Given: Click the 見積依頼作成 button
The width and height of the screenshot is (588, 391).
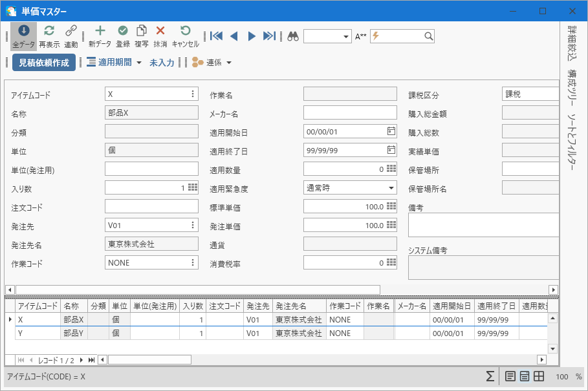Looking at the screenshot, I should click(x=44, y=63).
